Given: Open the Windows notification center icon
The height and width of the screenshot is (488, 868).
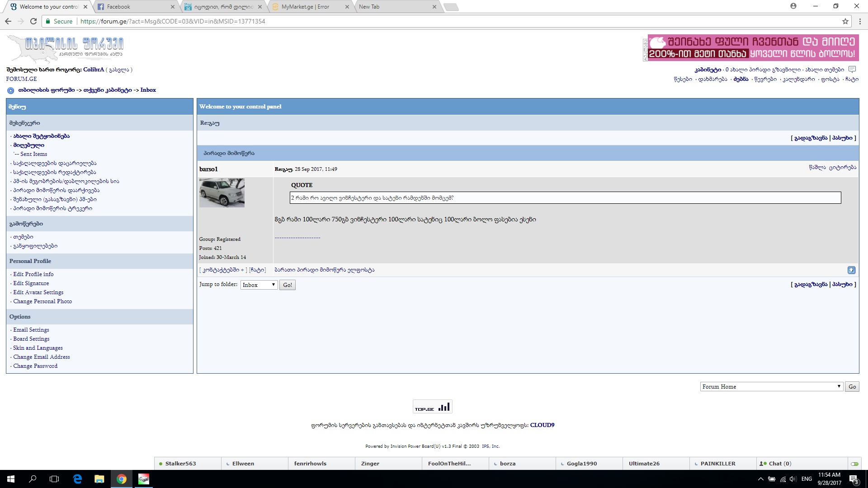Looking at the screenshot, I should coord(854,479).
